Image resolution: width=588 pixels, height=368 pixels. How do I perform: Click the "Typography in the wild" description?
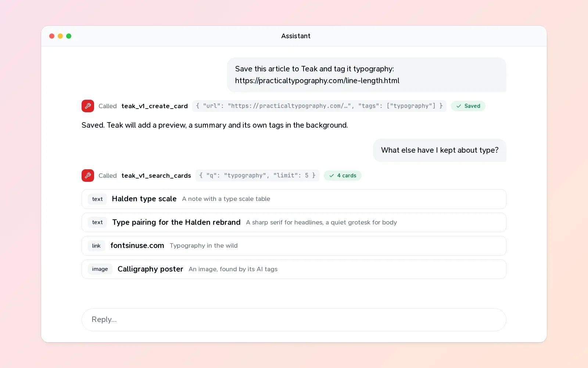coord(204,245)
